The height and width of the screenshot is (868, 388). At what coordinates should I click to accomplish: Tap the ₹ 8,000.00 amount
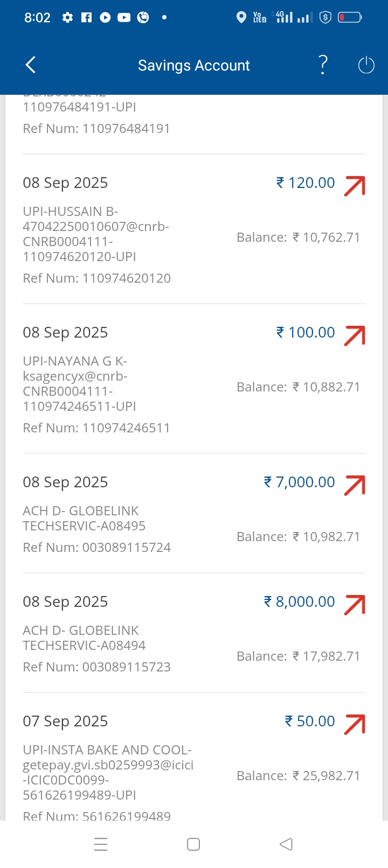(x=300, y=601)
